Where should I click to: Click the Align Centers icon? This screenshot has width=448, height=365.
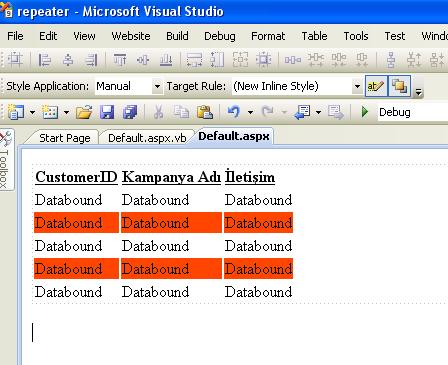pyautogui.click(x=68, y=60)
